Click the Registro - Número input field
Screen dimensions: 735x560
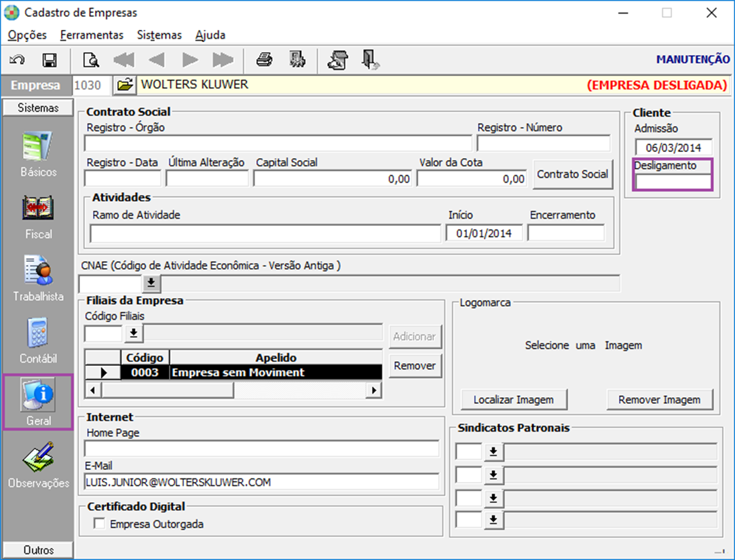click(544, 143)
